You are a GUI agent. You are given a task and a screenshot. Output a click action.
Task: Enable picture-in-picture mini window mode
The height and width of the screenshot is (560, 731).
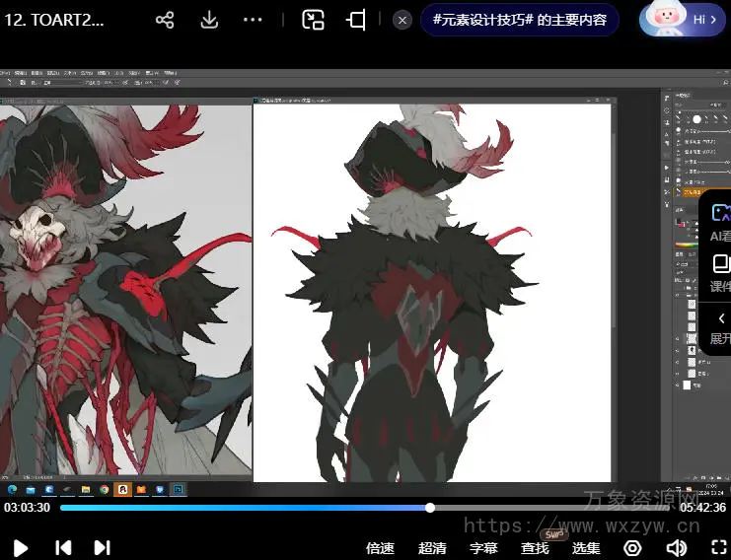[313, 20]
